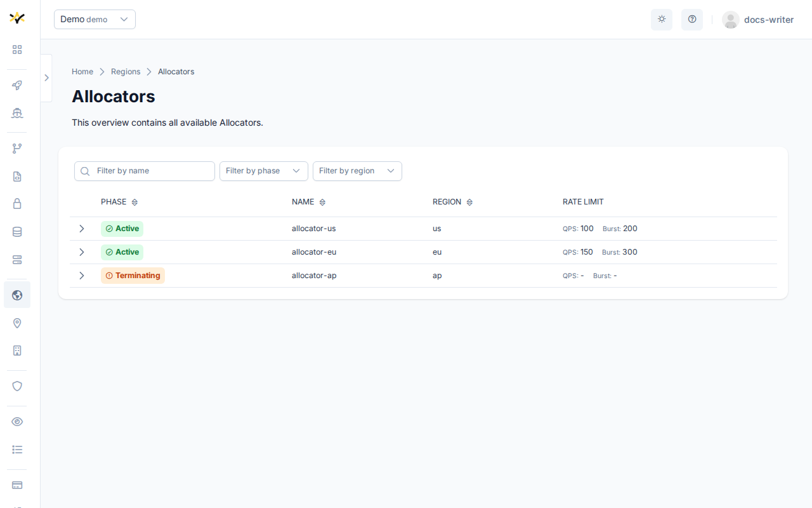Open the git branch icon in sidebar
Image resolution: width=812 pixels, height=508 pixels.
click(17, 149)
